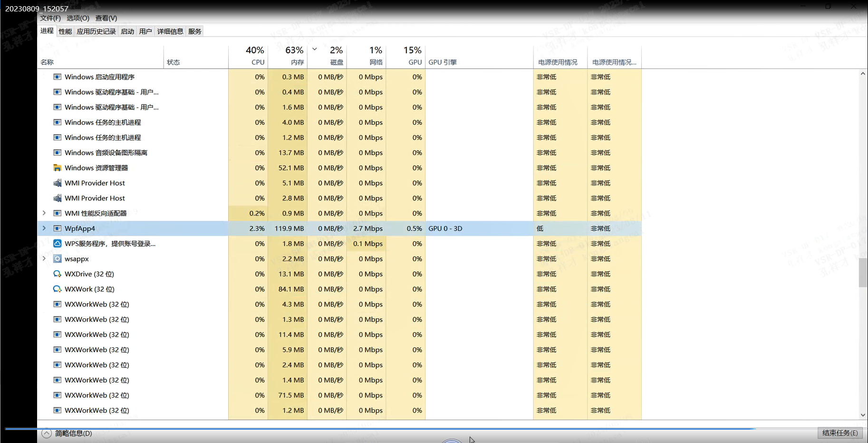Screen dimensions: 868x443
Task: Click the 结束任务(E) button
Action: [x=840, y=433]
